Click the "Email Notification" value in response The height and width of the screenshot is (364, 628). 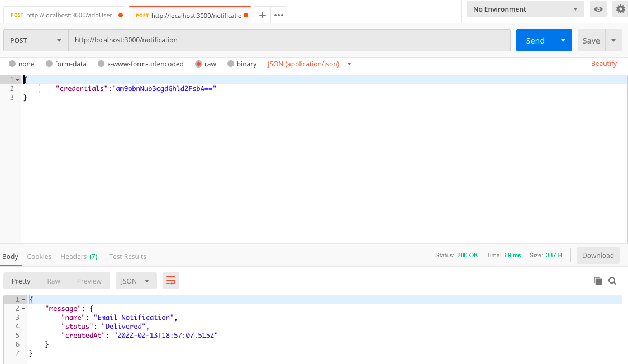(x=134, y=317)
